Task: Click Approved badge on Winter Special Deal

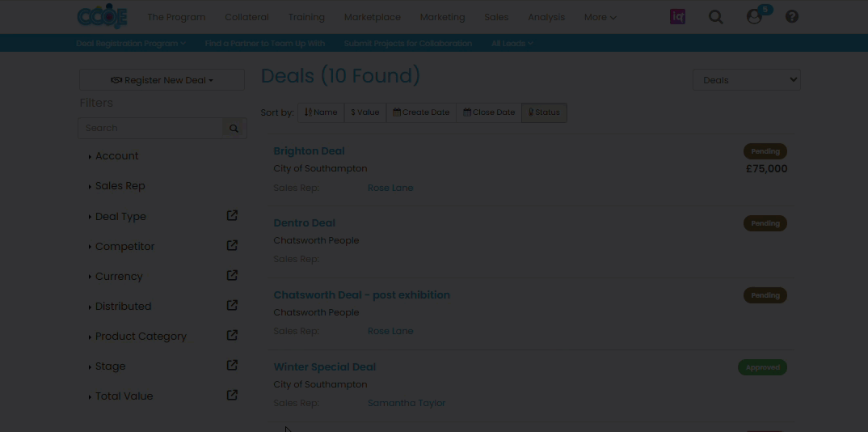Action: click(762, 367)
